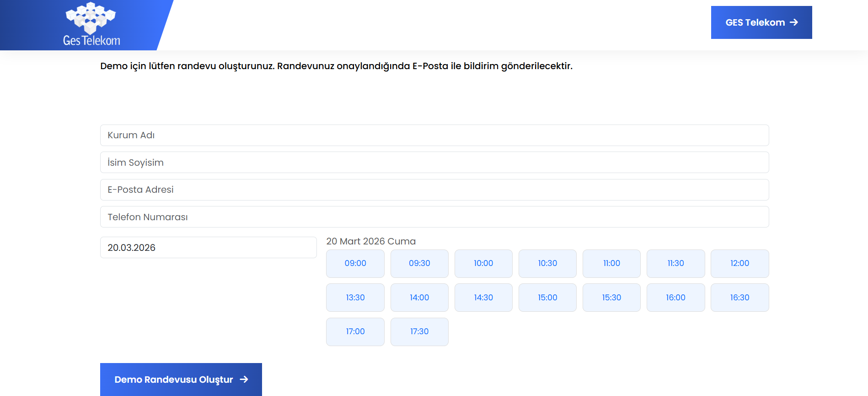Select the 09:00 time slot

[x=355, y=264]
